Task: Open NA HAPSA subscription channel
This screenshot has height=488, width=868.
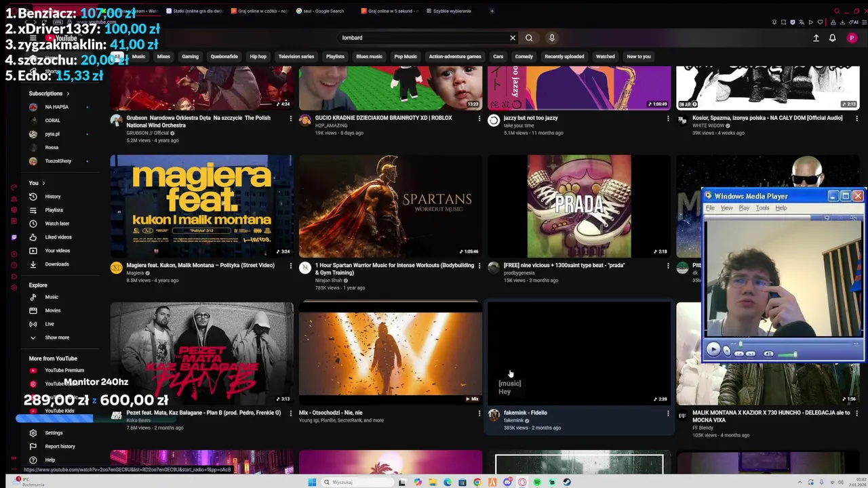Action: (x=57, y=107)
